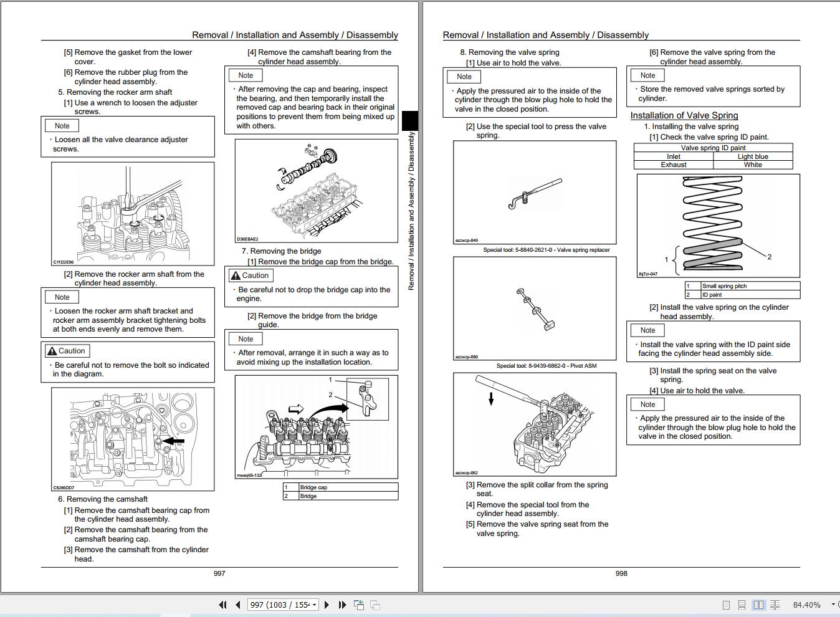Click the page 997 footer number
840x617 pixels.
coord(219,573)
